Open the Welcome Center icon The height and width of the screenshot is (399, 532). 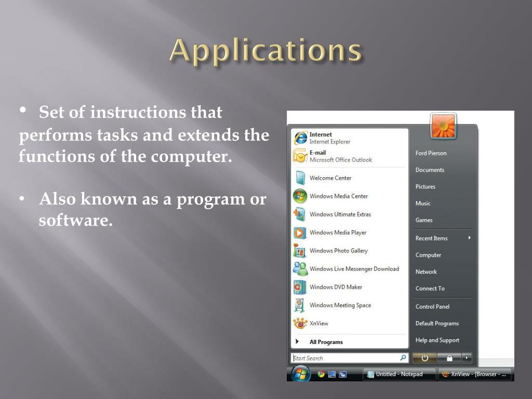pos(300,178)
